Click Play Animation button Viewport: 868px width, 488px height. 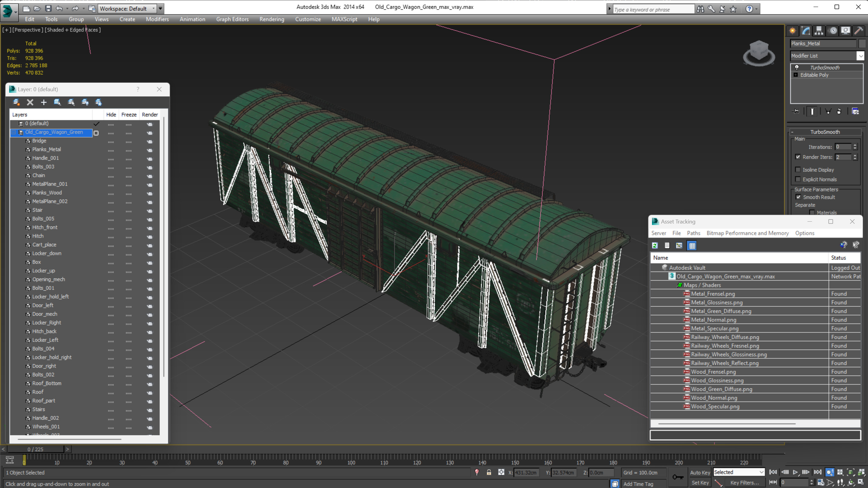click(795, 472)
